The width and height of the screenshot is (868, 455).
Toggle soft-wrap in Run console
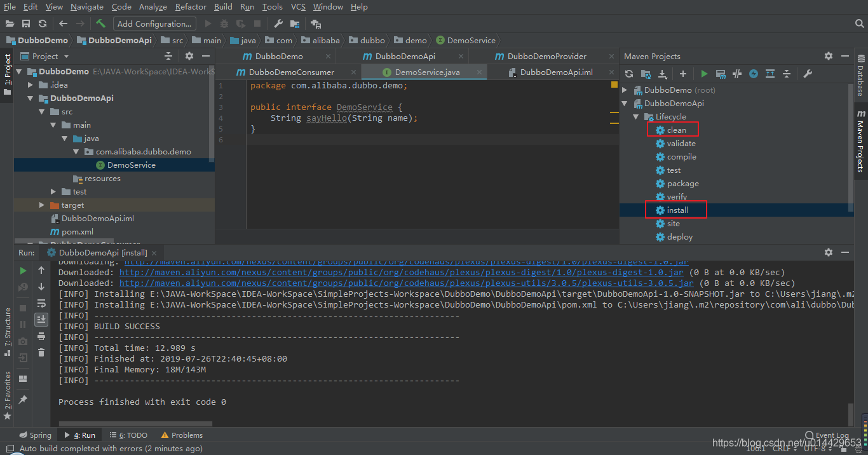click(41, 303)
